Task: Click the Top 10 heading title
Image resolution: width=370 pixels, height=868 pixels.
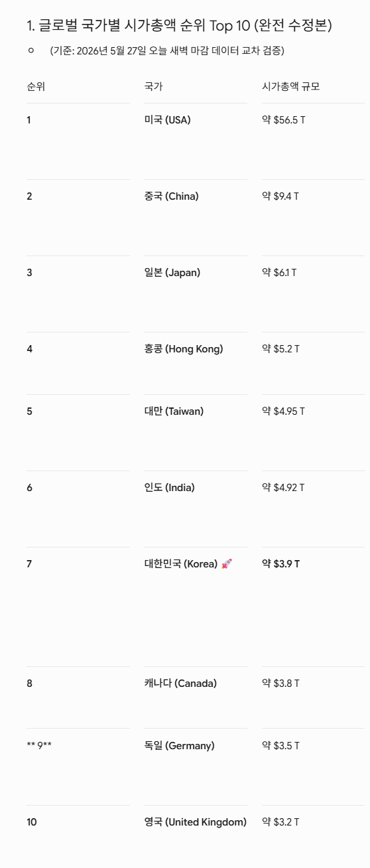Action: tap(179, 26)
